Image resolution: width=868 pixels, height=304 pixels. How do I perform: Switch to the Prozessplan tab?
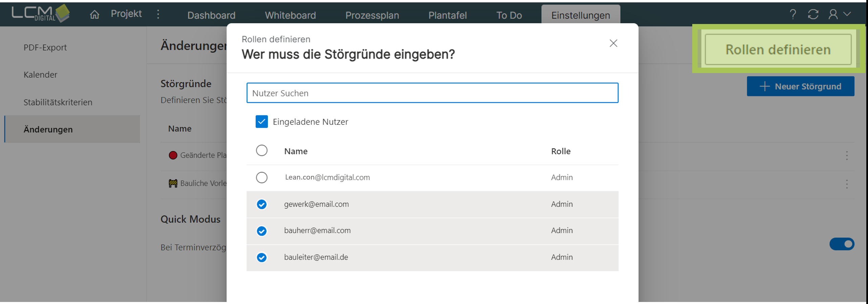372,15
